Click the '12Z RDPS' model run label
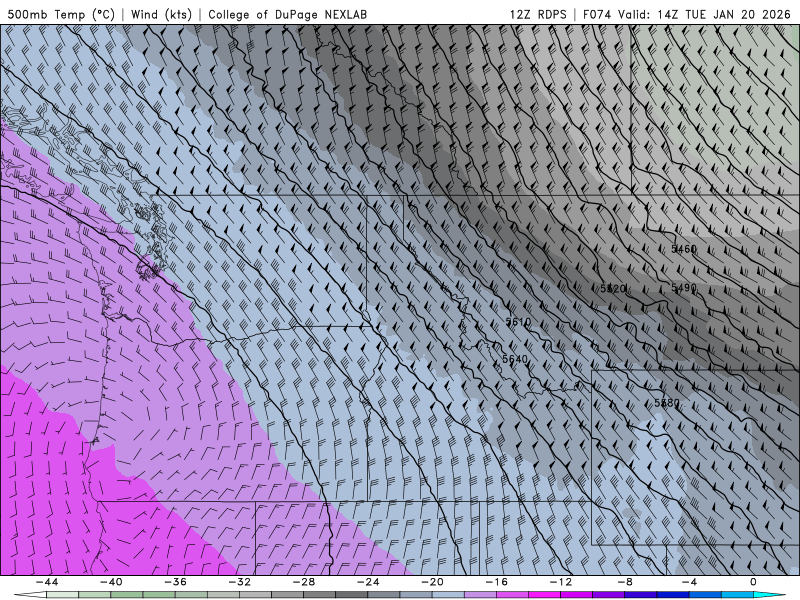 coord(538,14)
